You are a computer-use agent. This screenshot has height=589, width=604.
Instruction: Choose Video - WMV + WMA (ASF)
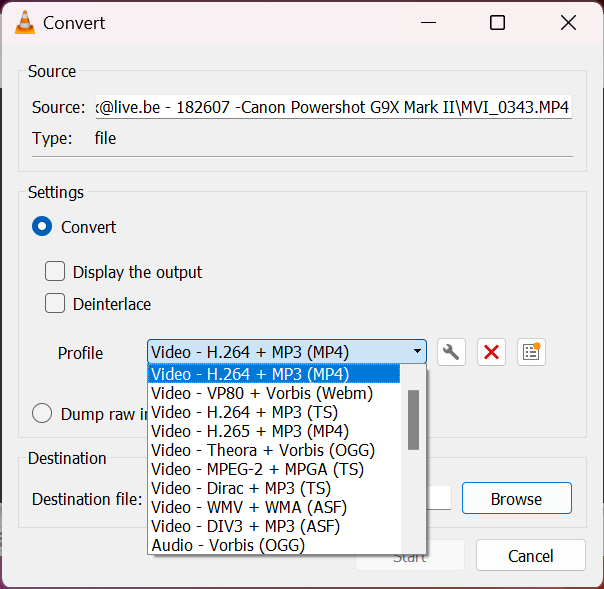(274, 507)
